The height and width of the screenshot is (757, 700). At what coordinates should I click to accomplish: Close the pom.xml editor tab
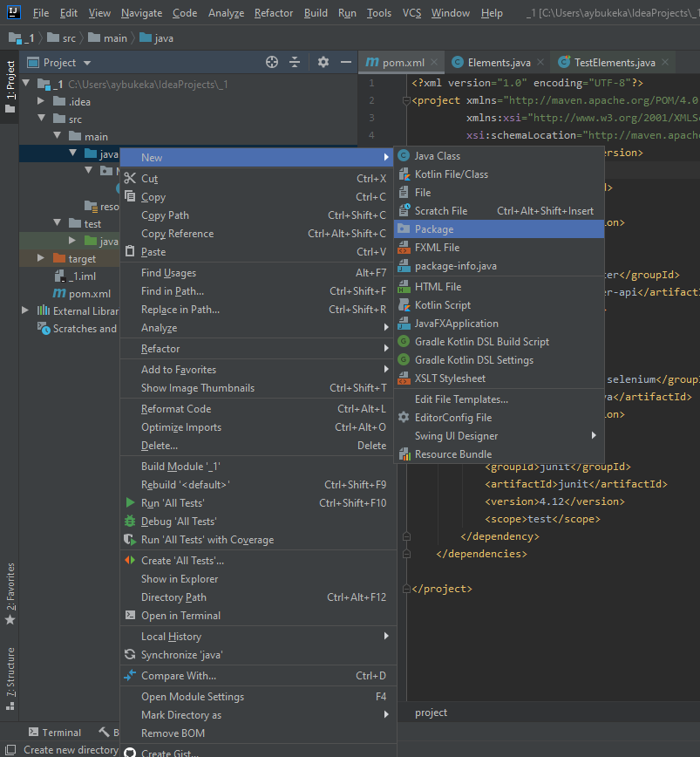[x=434, y=62]
